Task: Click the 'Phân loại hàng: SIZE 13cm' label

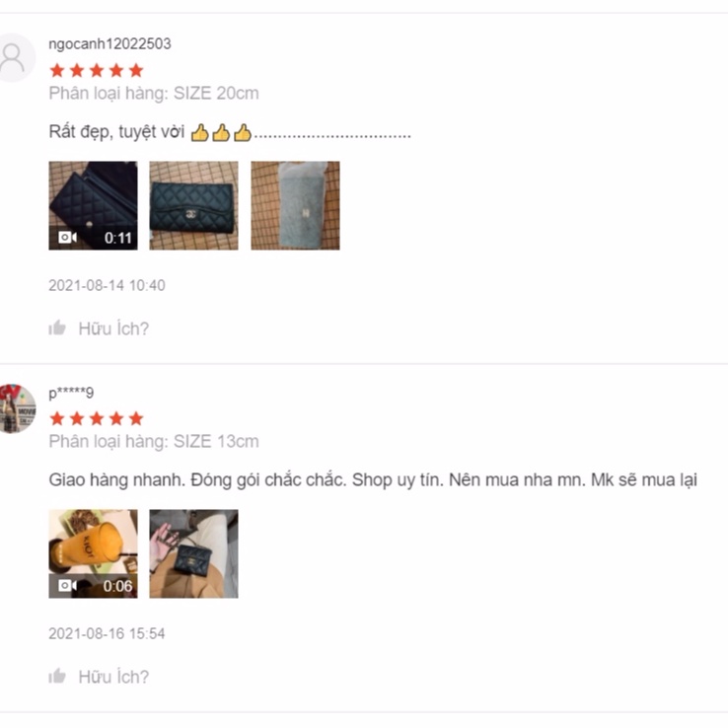Action: click(x=154, y=441)
